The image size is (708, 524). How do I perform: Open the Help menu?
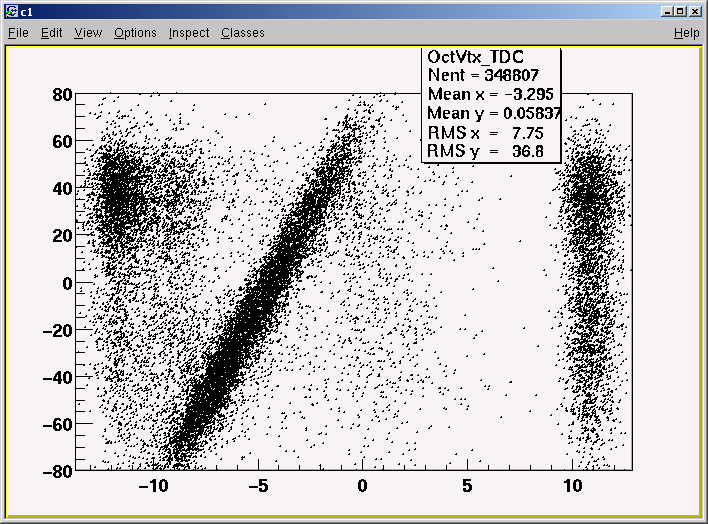[686, 33]
